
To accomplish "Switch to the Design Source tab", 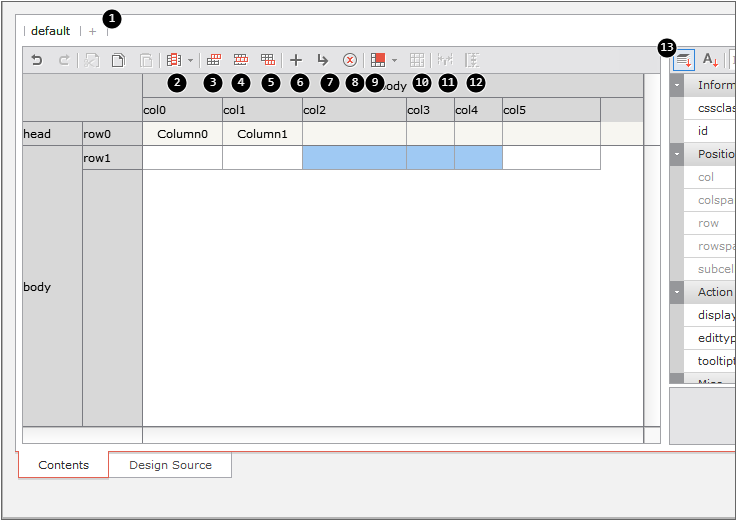I will pyautogui.click(x=170, y=465).
